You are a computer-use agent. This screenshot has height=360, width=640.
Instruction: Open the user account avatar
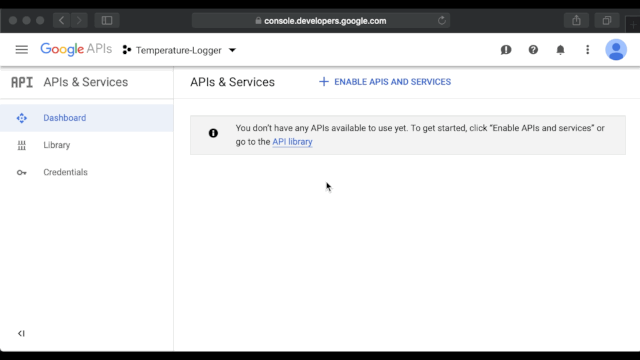point(616,50)
